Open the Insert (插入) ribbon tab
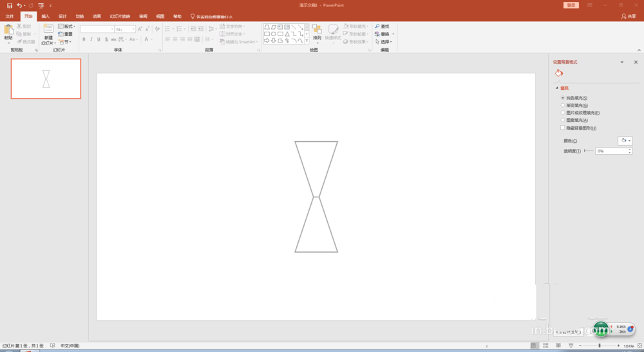 [45, 16]
